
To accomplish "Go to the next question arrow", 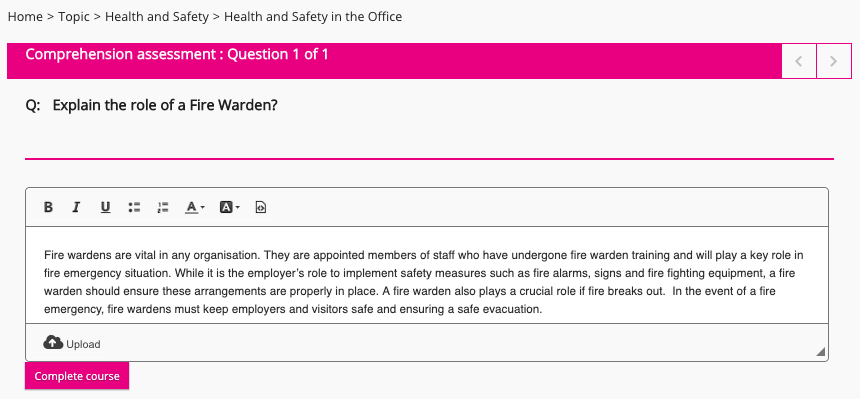I will (834, 61).
